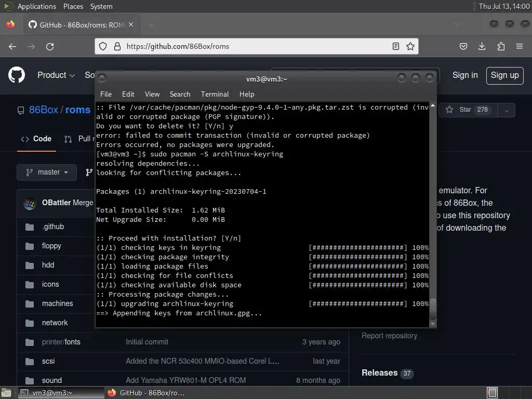Click the sound folder icon
532x399 pixels.
[30, 380]
